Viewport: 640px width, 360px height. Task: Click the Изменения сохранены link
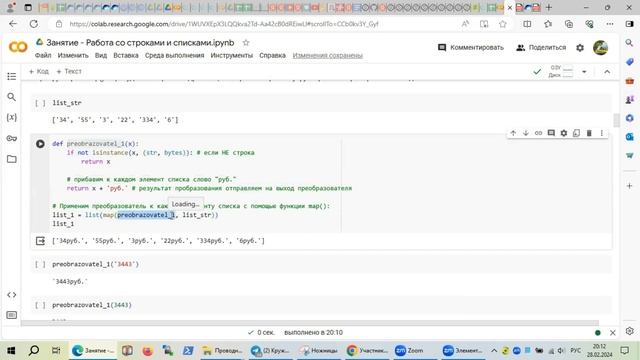pos(327,56)
